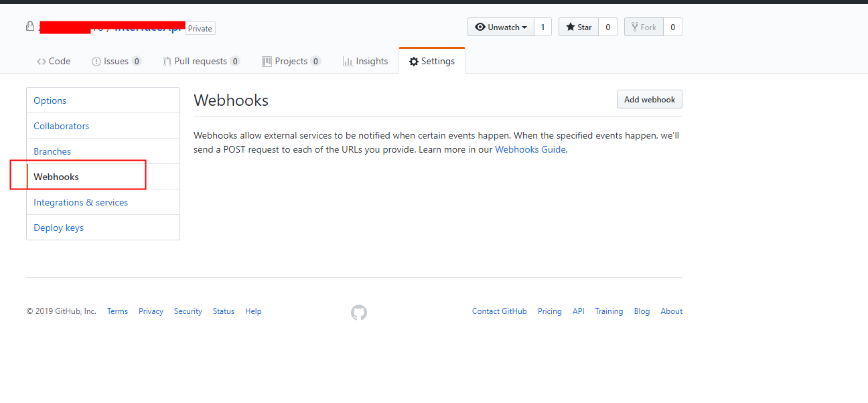Open the Pricing page from the footer
The height and width of the screenshot is (403, 868).
click(x=549, y=311)
